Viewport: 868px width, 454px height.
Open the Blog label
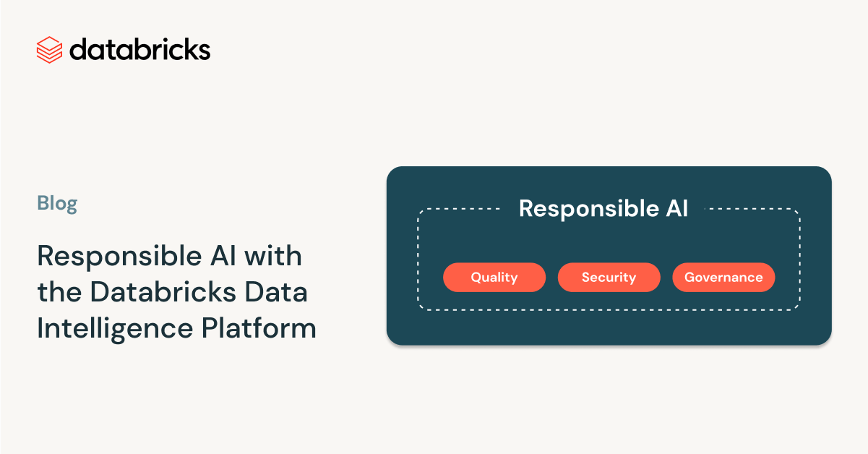(x=57, y=204)
